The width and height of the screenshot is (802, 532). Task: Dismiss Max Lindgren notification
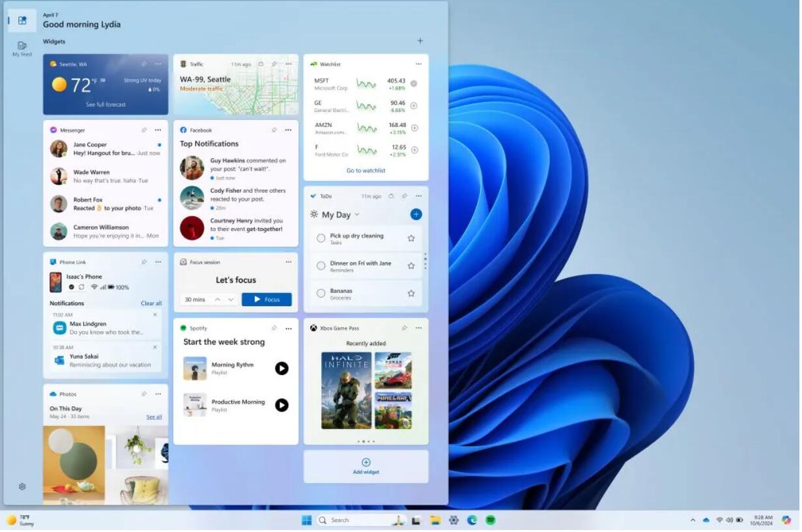click(x=155, y=315)
